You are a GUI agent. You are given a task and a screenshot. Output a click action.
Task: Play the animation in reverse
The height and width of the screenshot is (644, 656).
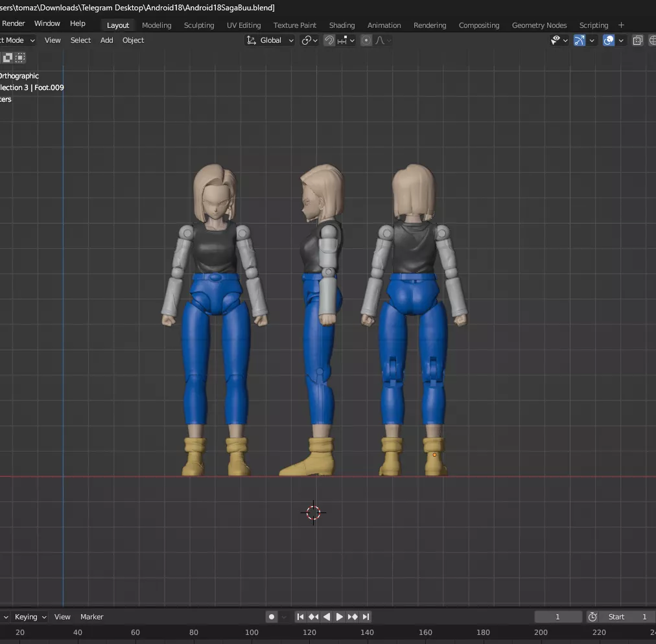pyautogui.click(x=327, y=617)
